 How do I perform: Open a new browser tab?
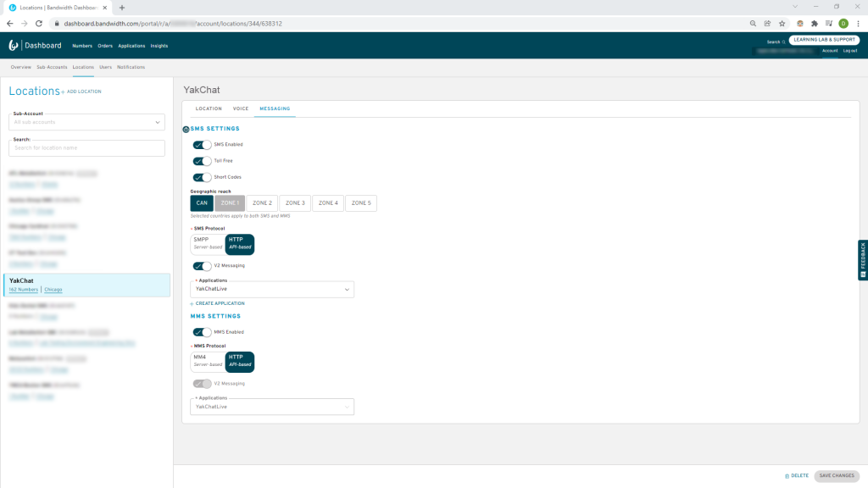[x=122, y=8]
